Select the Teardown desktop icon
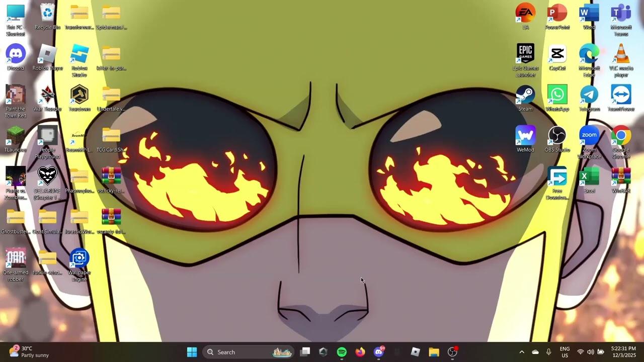The height and width of the screenshot is (362, 644). pos(79,99)
